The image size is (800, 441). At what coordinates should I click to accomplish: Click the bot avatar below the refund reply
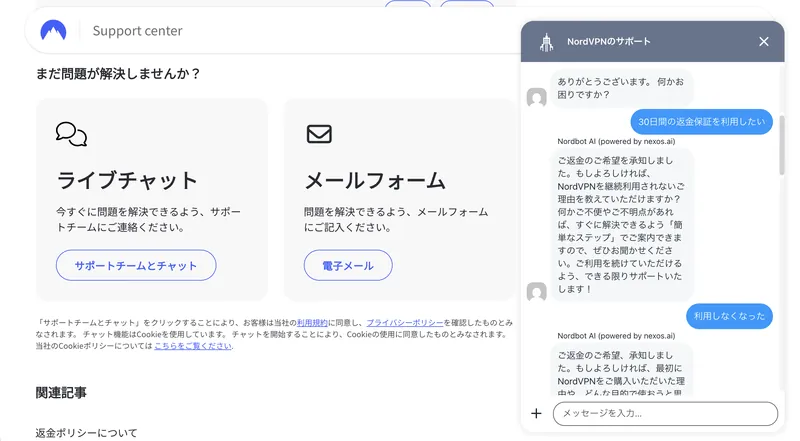tap(536, 291)
